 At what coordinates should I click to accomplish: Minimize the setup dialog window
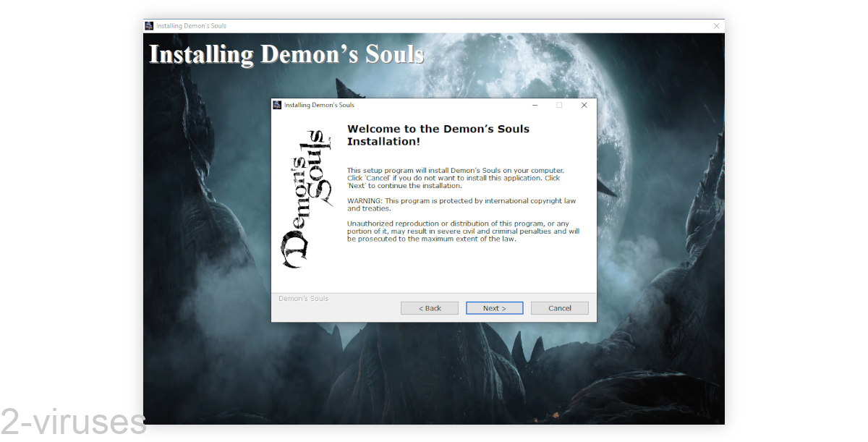[535, 105]
